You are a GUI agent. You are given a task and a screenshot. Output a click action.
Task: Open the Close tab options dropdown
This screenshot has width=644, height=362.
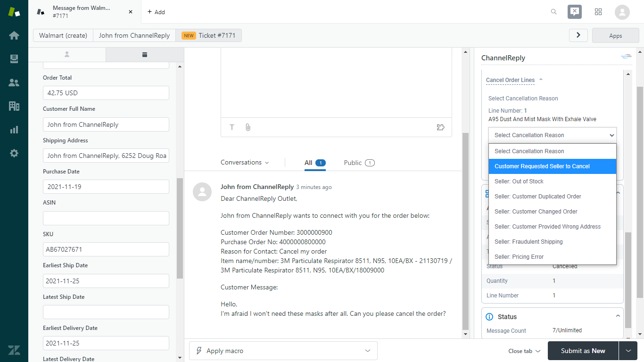tap(524, 351)
